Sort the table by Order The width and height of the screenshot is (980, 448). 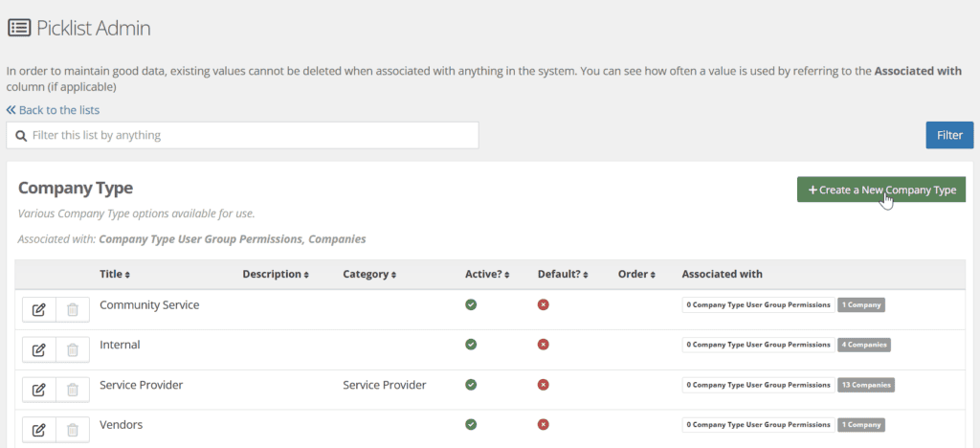coord(636,275)
